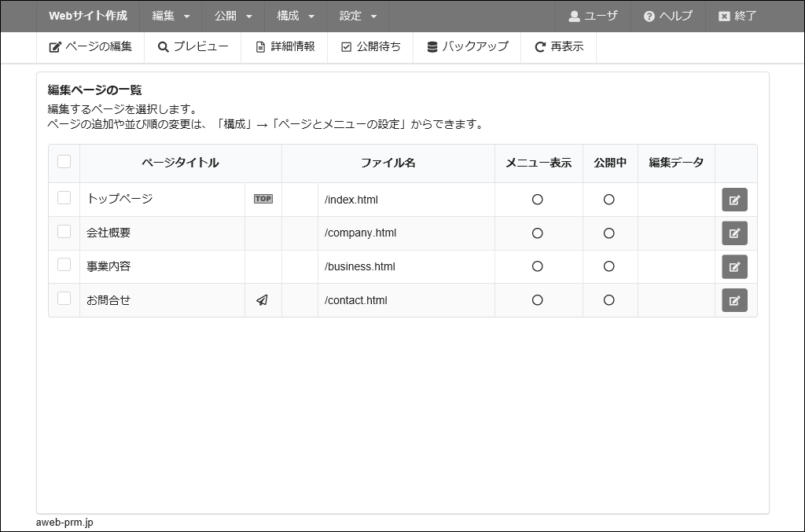Select the 事業内容 row checkbox
The width and height of the screenshot is (805, 532).
[64, 265]
